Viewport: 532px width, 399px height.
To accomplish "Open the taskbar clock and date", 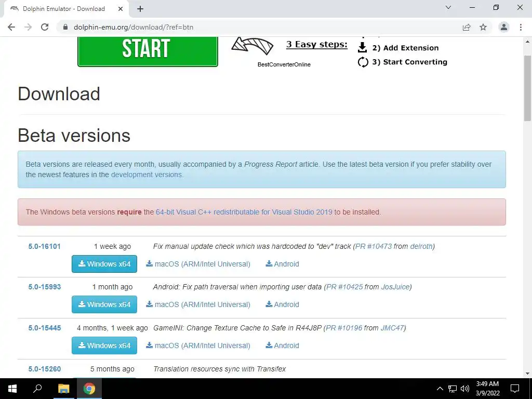I will pos(487,389).
